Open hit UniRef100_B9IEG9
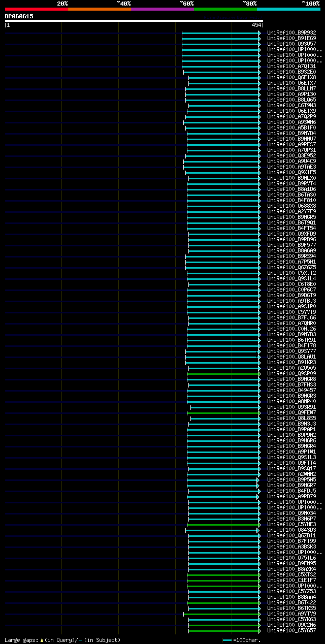The width and height of the screenshot is (325, 644). 291,38
